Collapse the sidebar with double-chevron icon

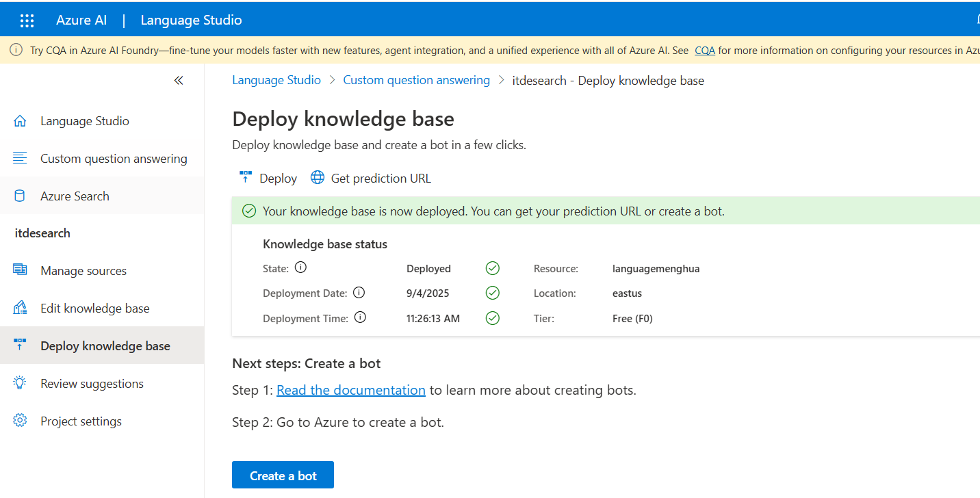pos(179,81)
